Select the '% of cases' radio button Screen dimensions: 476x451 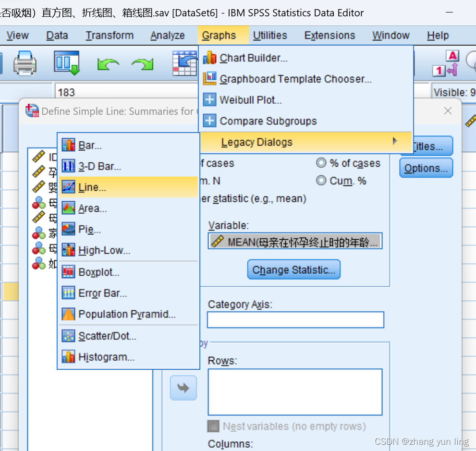click(321, 163)
